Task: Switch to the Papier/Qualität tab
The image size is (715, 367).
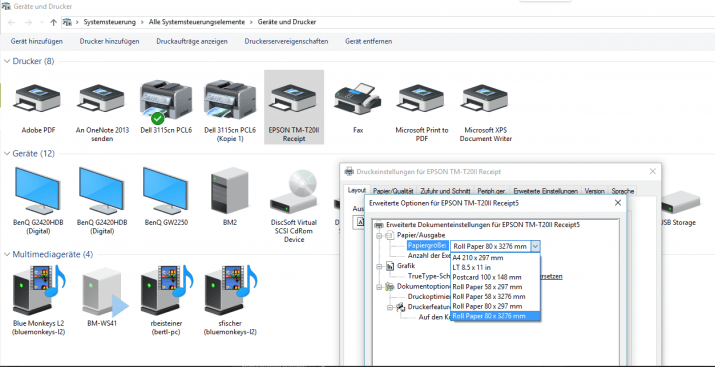Action: pyautogui.click(x=393, y=191)
